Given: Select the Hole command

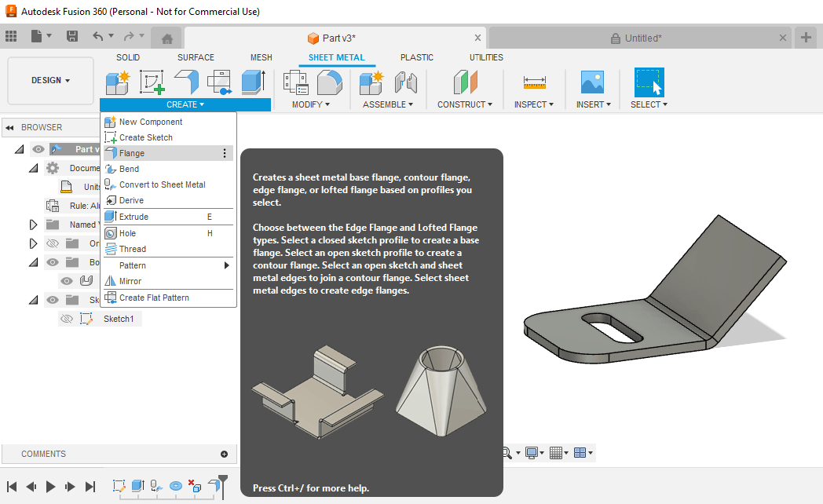Looking at the screenshot, I should tap(126, 232).
